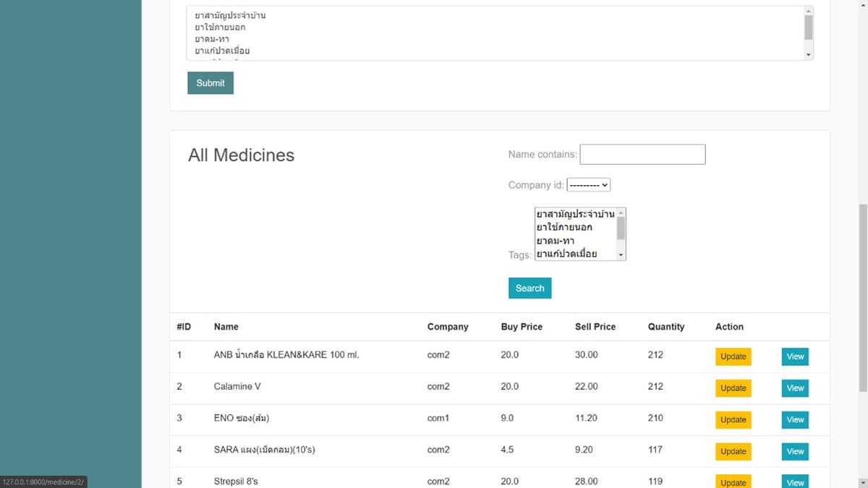Image resolution: width=868 pixels, height=488 pixels.
Task: Click the Calamine V name cell
Action: click(x=237, y=387)
